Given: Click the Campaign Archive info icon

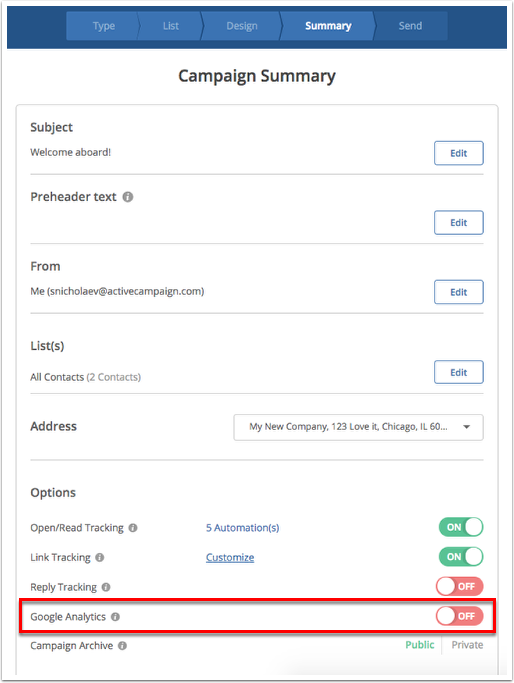Looking at the screenshot, I should point(122,646).
